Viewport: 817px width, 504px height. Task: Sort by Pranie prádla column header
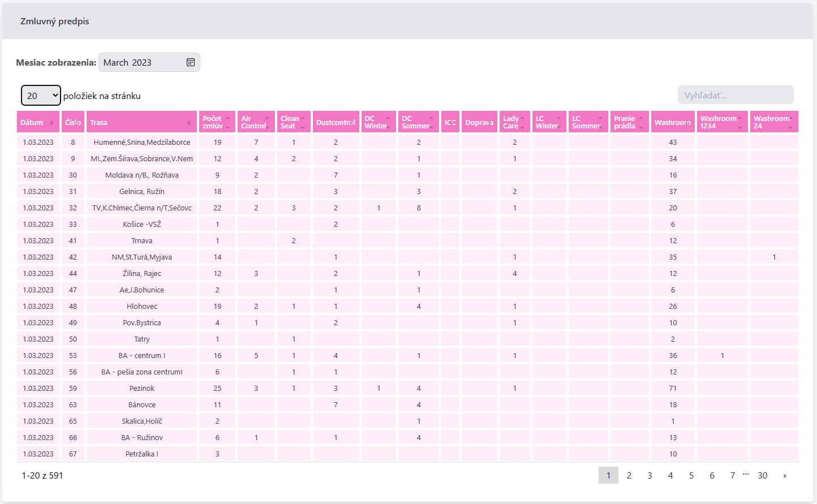[x=629, y=122]
